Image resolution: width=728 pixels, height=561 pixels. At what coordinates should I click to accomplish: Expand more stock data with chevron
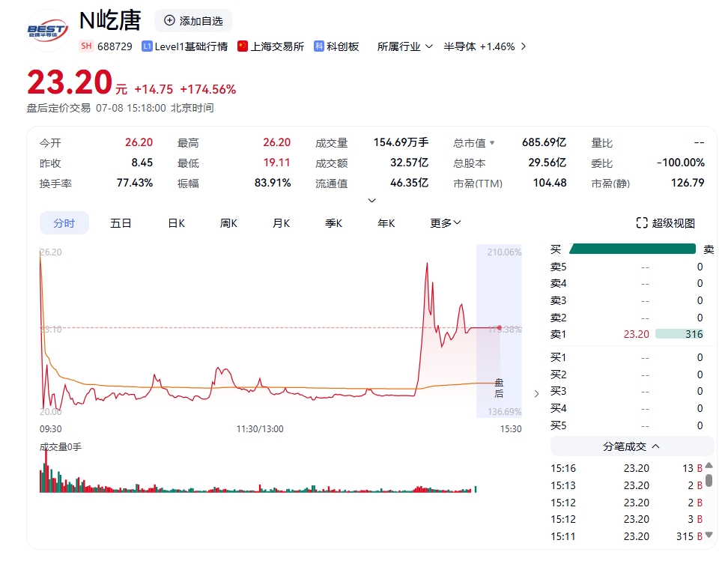tap(371, 201)
